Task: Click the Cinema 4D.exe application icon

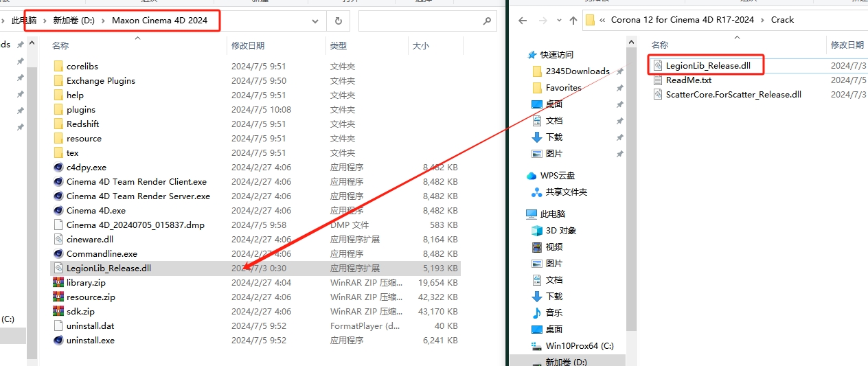Action: [58, 210]
